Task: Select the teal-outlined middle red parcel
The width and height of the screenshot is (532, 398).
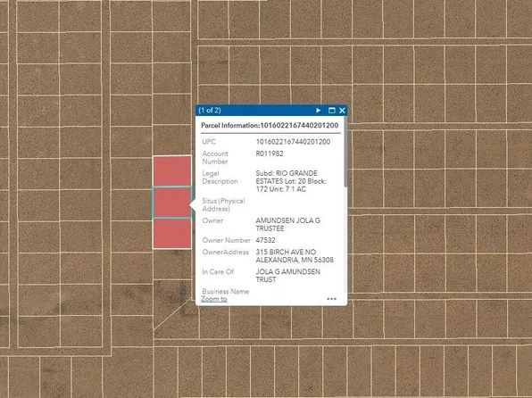Action: tap(171, 203)
